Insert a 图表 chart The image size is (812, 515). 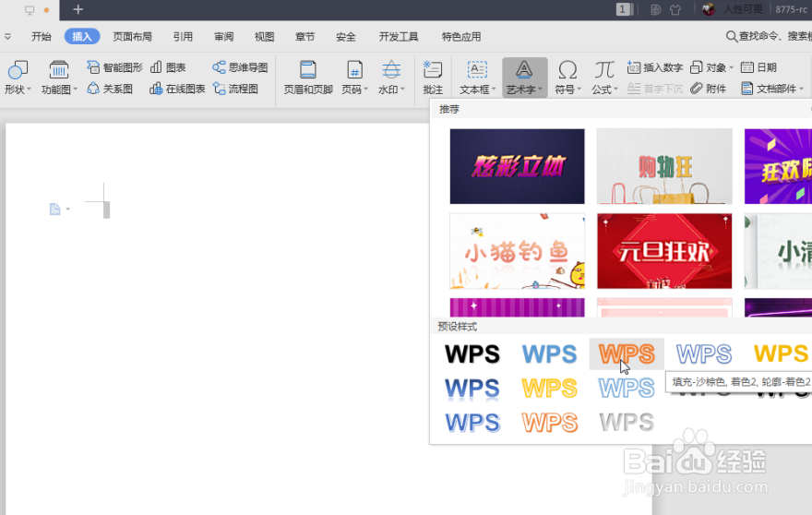point(168,67)
